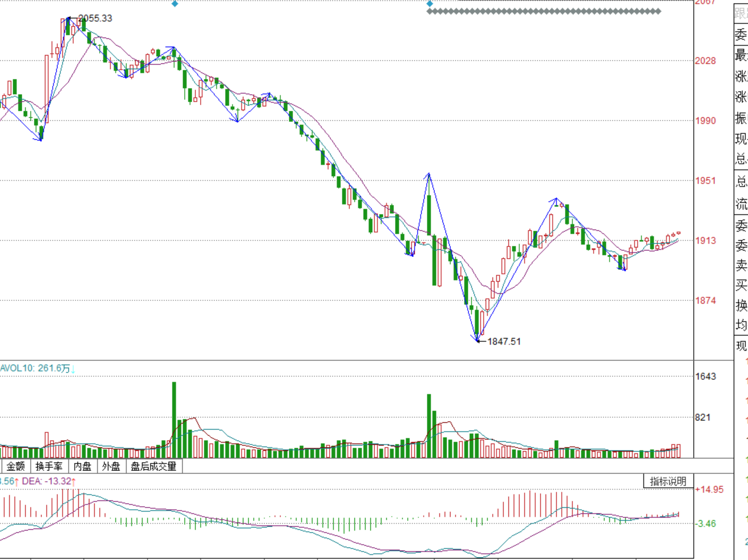Screen dimensions: 748x560
Task: Select the 内盘 tab
Action: [82, 466]
